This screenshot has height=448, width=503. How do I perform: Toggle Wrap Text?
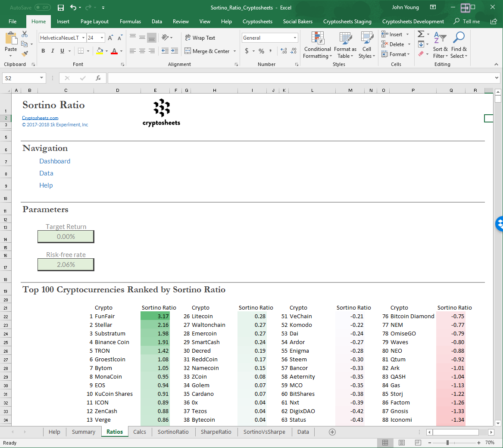[200, 38]
